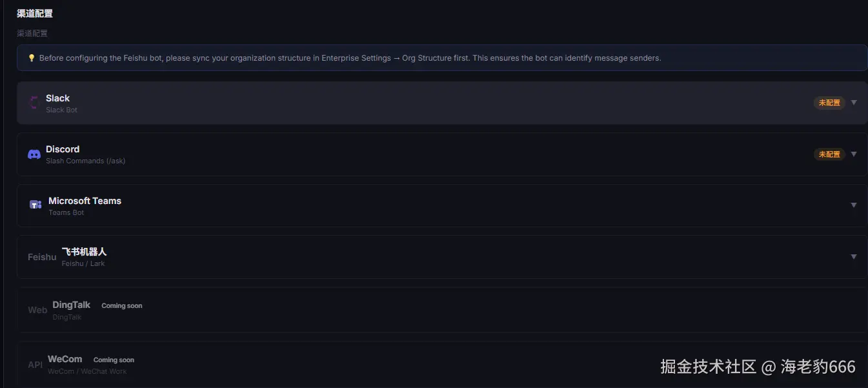This screenshot has width=868, height=388.
Task: Open the Discord Slash Commands row
Action: coord(85,161)
